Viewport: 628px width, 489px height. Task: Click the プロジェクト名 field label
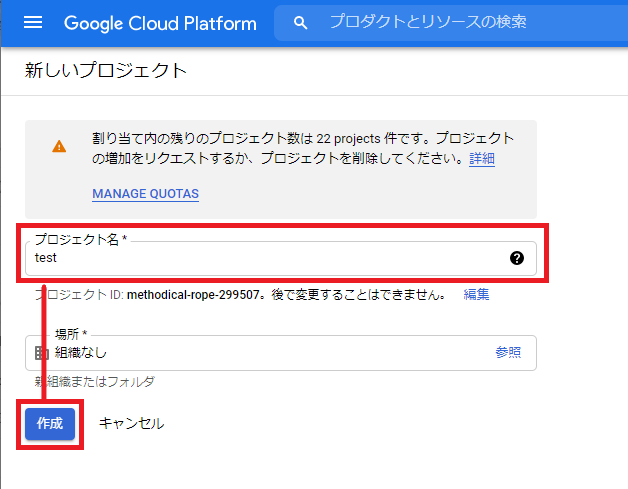(81, 239)
